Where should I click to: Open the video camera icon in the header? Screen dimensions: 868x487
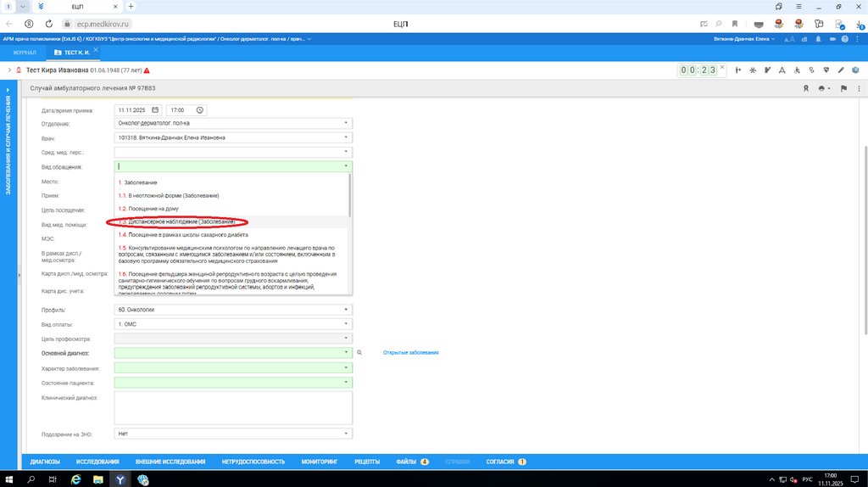click(x=832, y=39)
